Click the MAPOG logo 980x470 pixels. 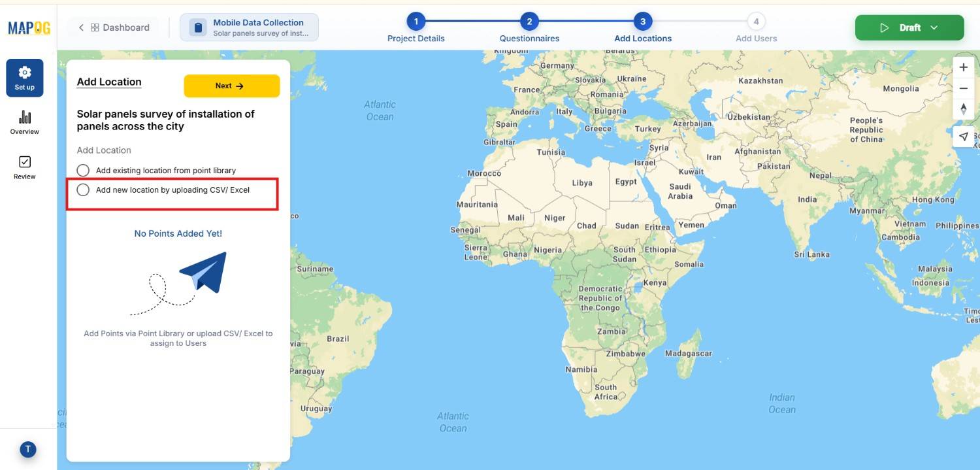pyautogui.click(x=27, y=27)
